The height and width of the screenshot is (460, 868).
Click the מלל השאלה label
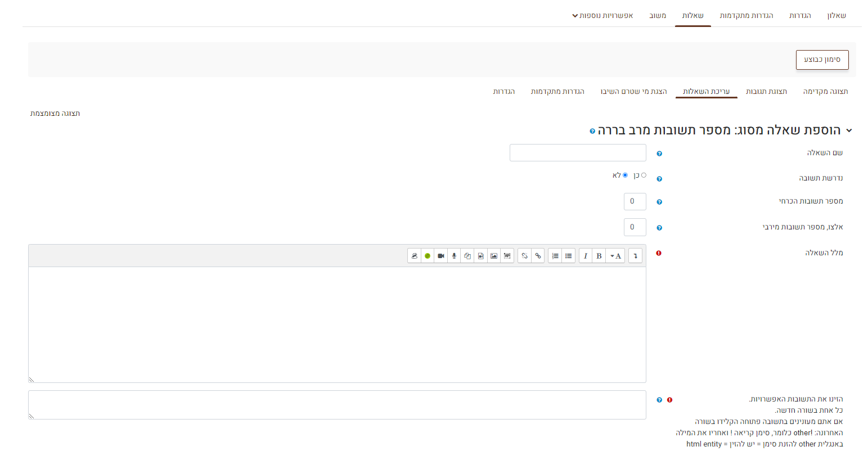pos(824,253)
